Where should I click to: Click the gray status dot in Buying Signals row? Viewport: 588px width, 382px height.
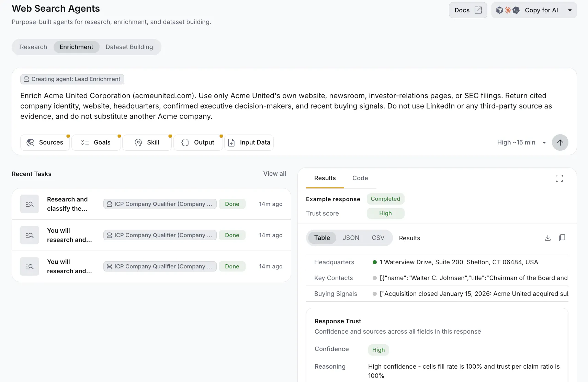(375, 294)
